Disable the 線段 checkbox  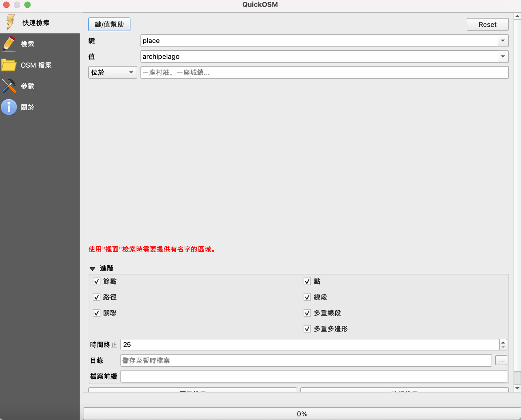pyautogui.click(x=307, y=297)
